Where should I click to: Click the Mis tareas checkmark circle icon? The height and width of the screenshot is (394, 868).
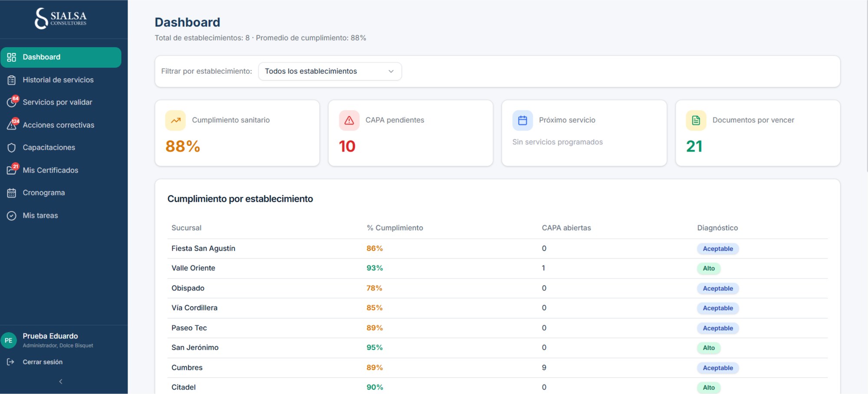12,215
